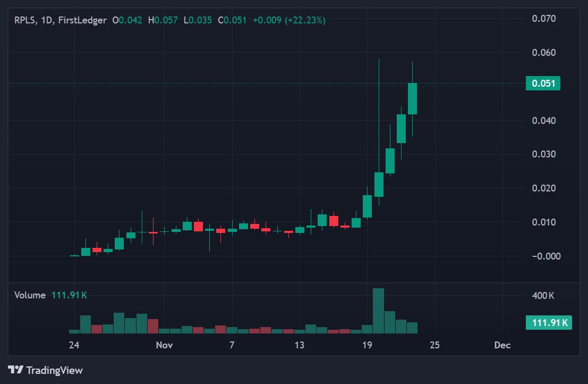Screen dimensions: 588x384
Task: Click the 0.010 price axis label
Action: click(544, 222)
